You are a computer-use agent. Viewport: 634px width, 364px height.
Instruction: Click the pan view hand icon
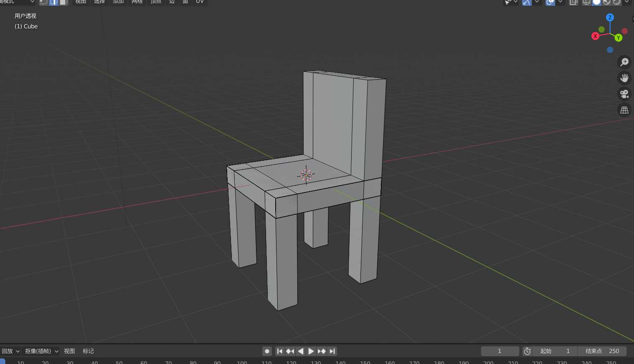(624, 78)
